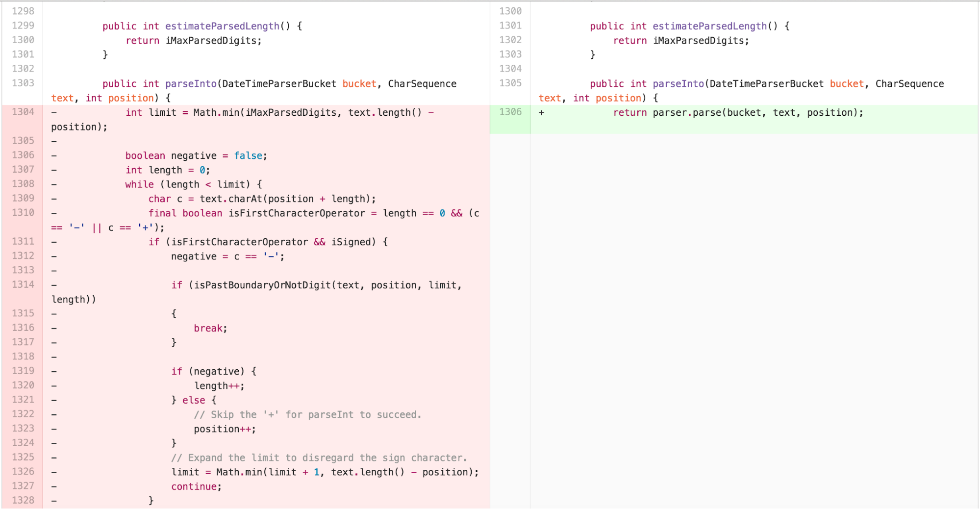Screen dimensions: 980x509
Task: Click left pane 'public int estimateParsedLength() {'
Action: 202,26
